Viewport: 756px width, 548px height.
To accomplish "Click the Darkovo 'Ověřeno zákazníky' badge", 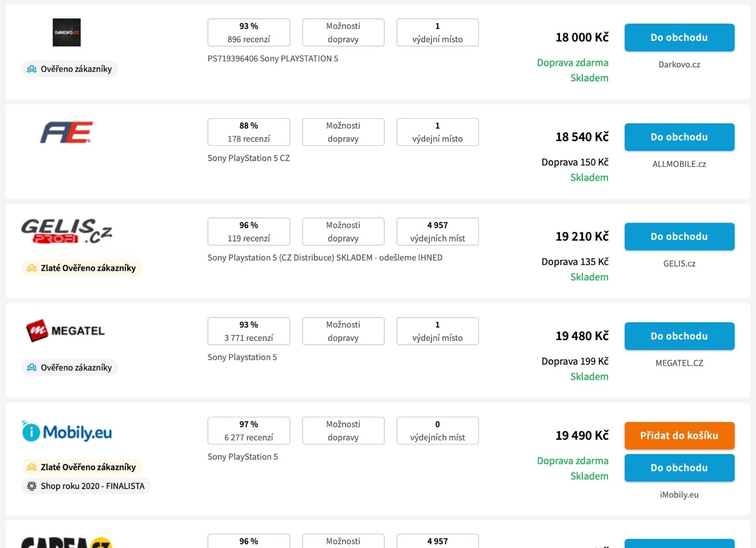I will pyautogui.click(x=70, y=69).
